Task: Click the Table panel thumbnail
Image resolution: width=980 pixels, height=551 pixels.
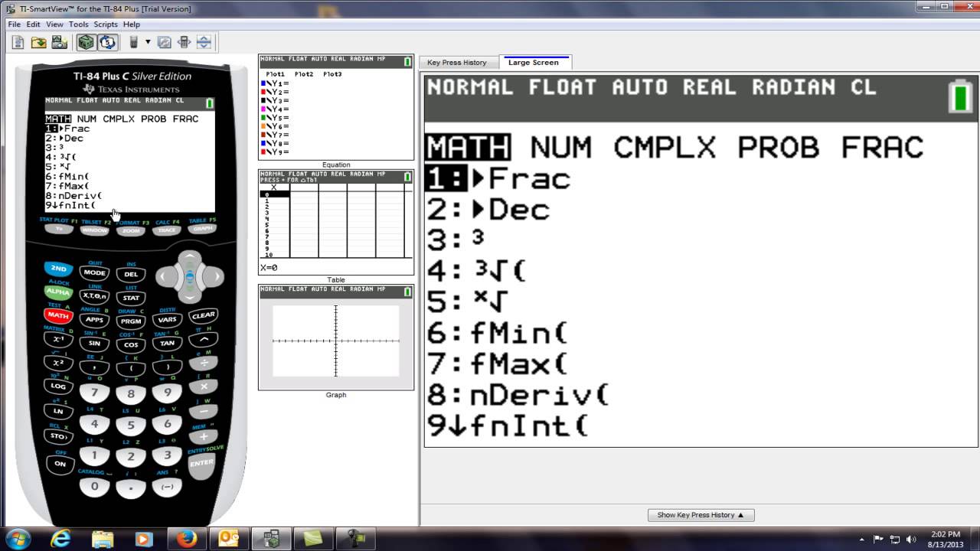Action: [336, 222]
